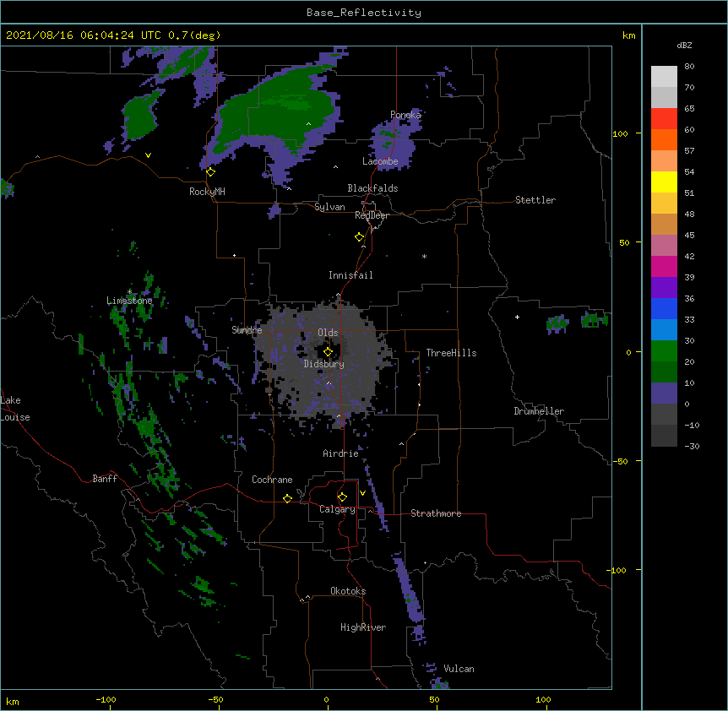
Task: Click the ThreeHills town label
Action: [451, 353]
